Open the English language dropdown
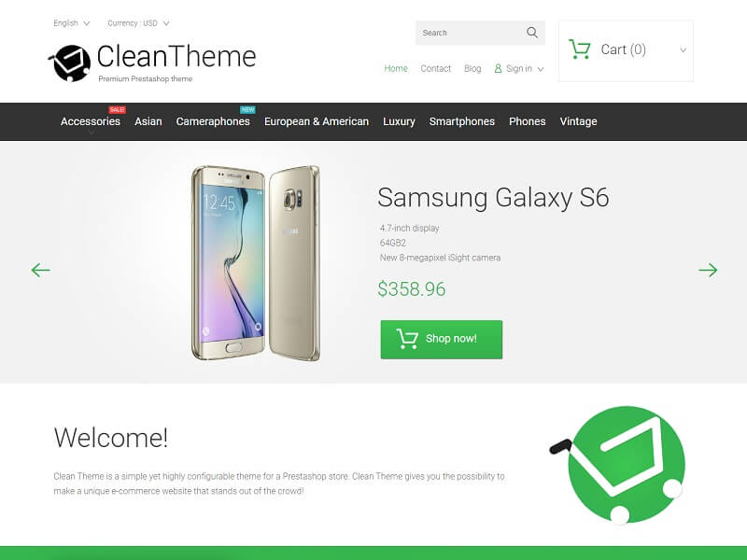 (x=72, y=22)
